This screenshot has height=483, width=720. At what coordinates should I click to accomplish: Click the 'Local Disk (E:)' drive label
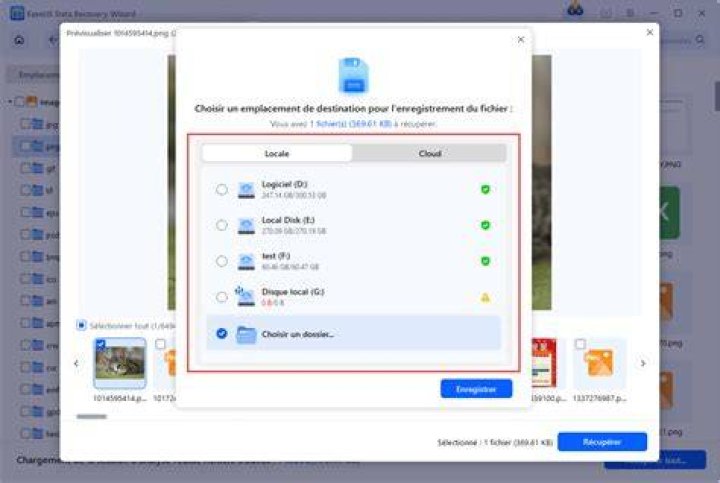(x=288, y=220)
